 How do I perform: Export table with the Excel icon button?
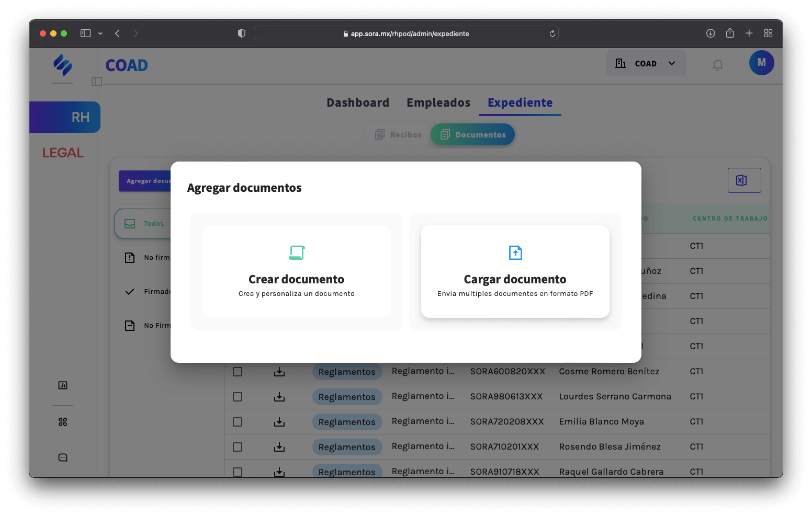(x=744, y=180)
